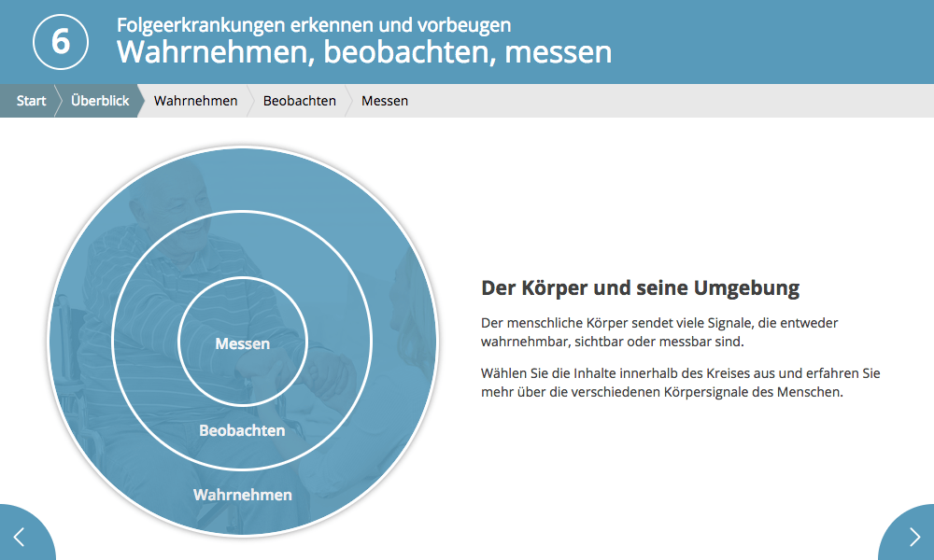Go to the previous page arrow
934x560 pixels.
pyautogui.click(x=20, y=536)
